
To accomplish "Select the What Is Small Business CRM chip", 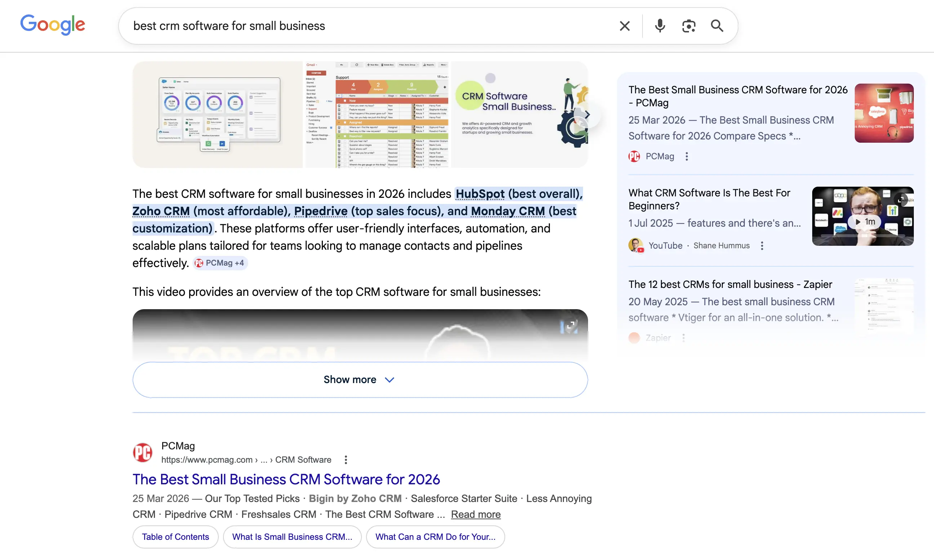I will coord(292,537).
